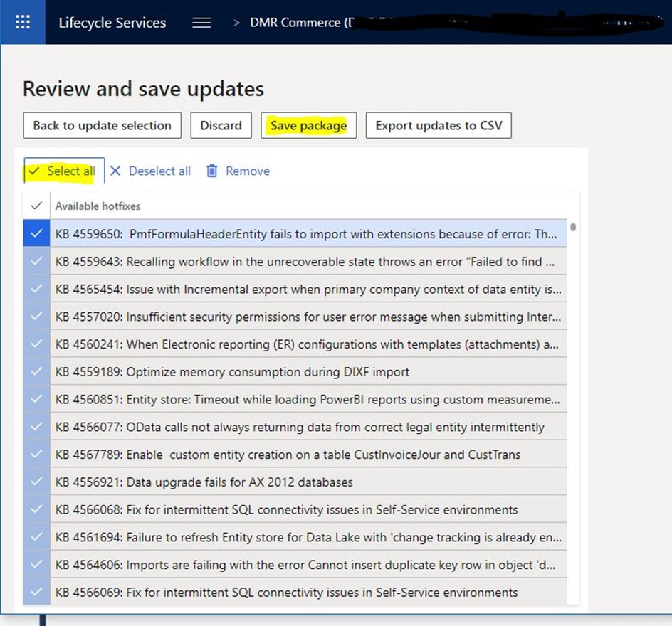This screenshot has height=626, width=672.
Task: Uncheck the KB 4565454 hotfix checkbox
Action: [x=36, y=289]
